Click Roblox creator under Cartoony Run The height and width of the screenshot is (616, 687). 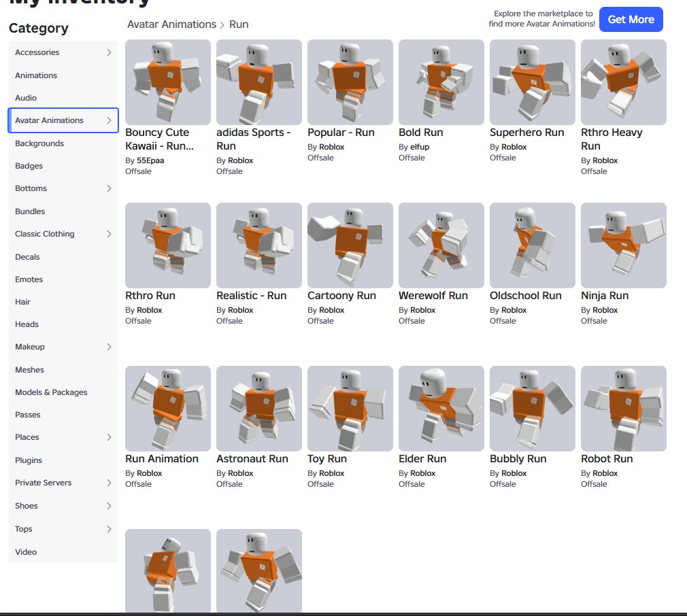[332, 310]
